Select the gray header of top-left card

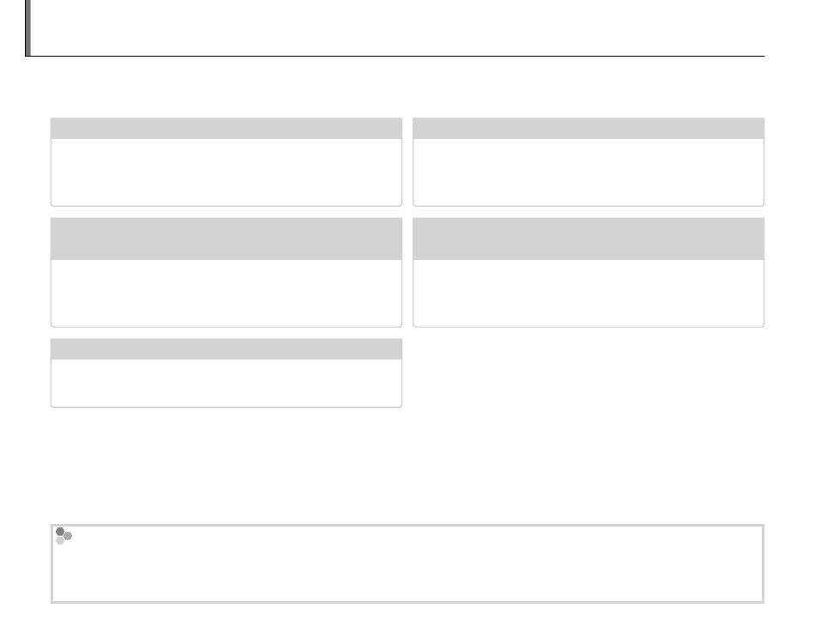226,129
